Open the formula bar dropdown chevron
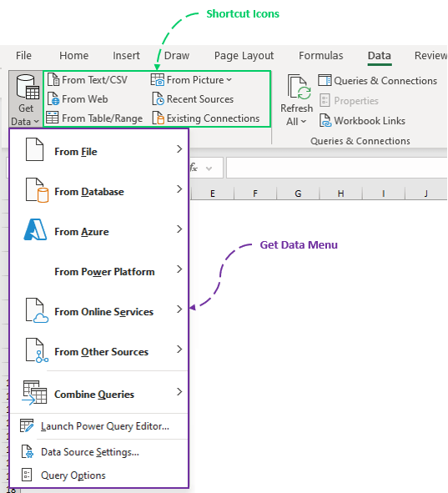The image size is (448, 493). (209, 169)
